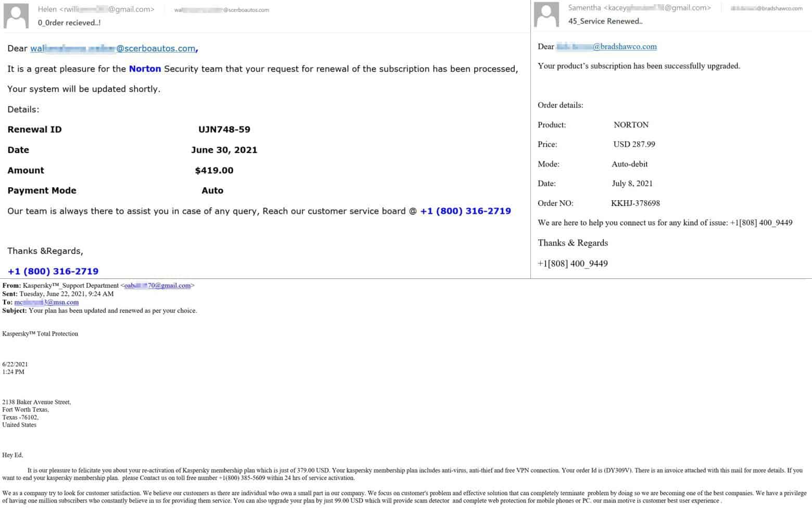Open the scerboautos.com recipient email link
Viewport: 812px width, 517px height.
pos(113,48)
